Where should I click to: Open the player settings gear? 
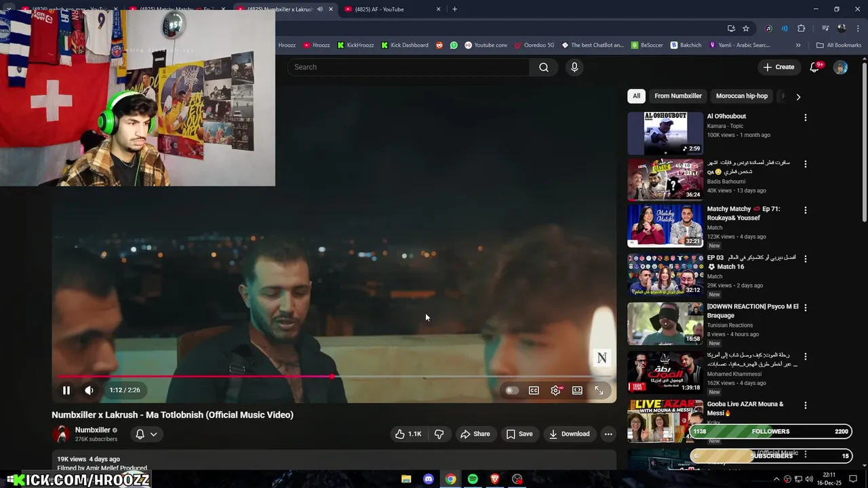tap(556, 390)
